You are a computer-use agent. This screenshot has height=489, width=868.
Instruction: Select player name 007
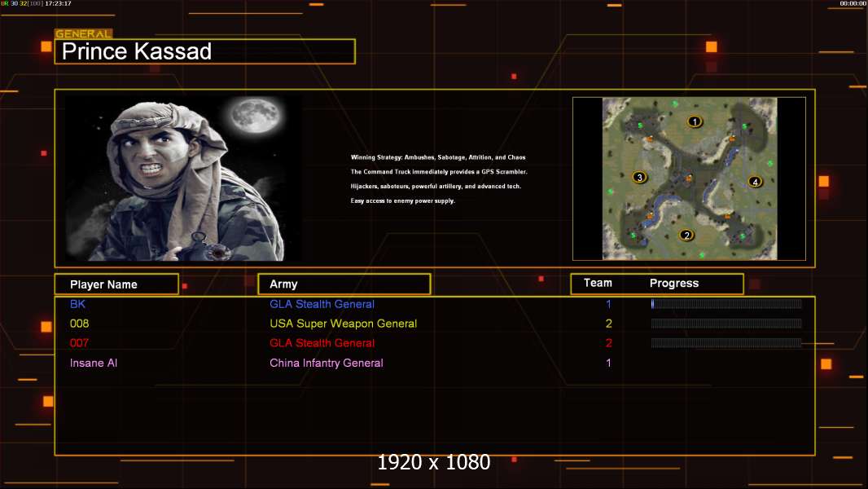[79, 343]
